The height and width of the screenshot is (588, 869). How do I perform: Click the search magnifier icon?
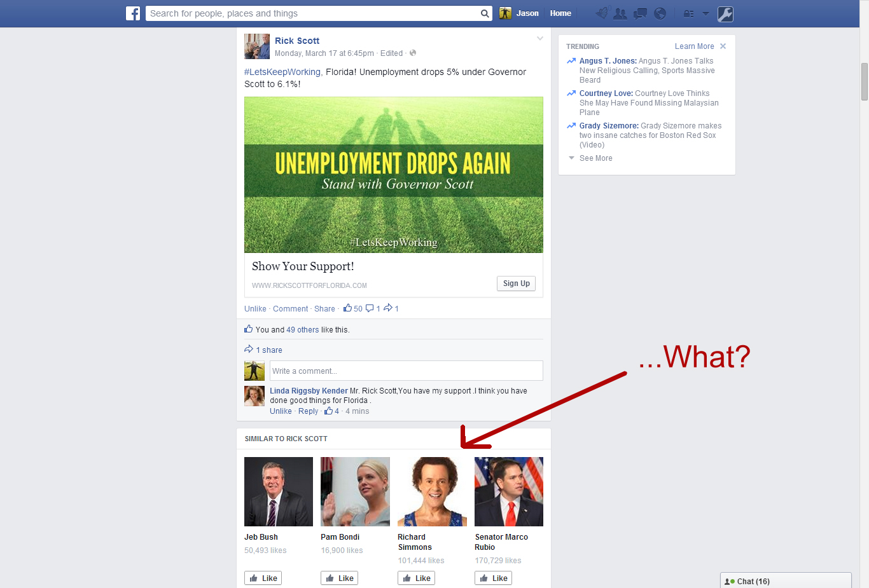(485, 13)
